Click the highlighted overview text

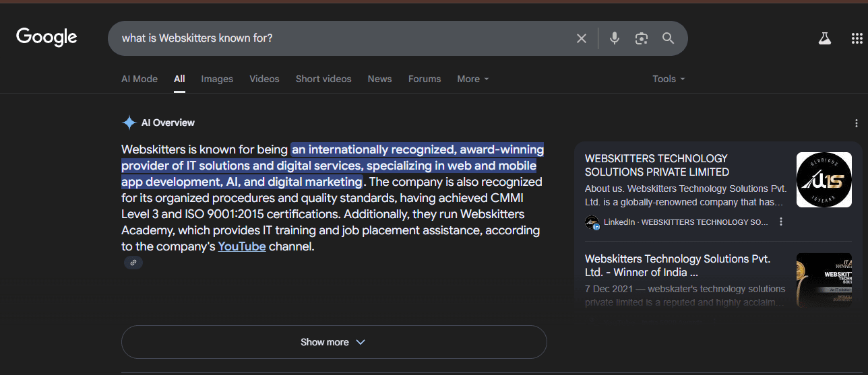pos(332,166)
